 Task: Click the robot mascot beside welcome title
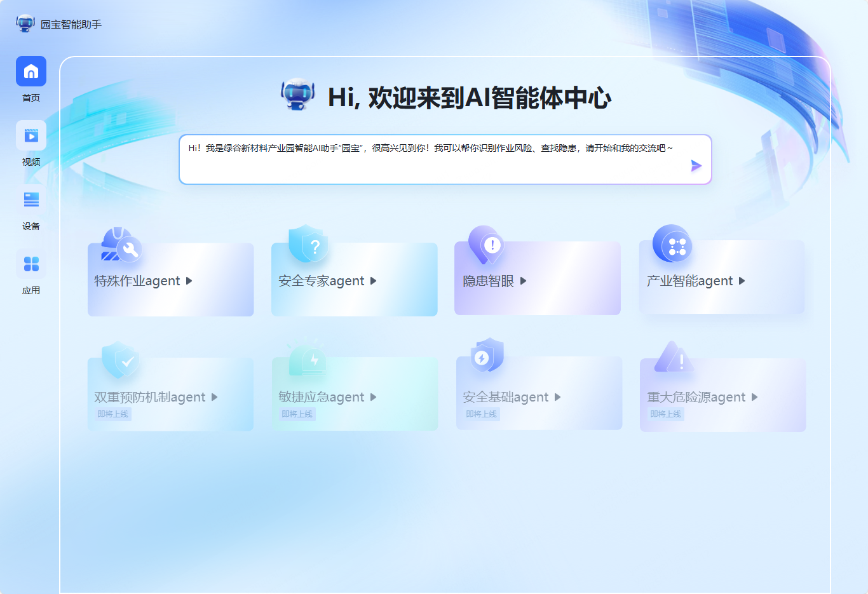[x=298, y=95]
